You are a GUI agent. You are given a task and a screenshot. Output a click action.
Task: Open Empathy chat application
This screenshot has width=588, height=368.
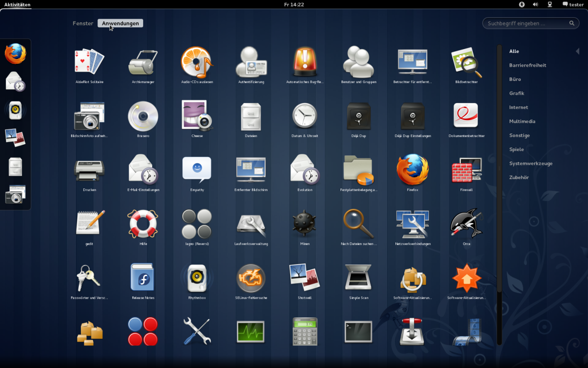click(x=197, y=170)
